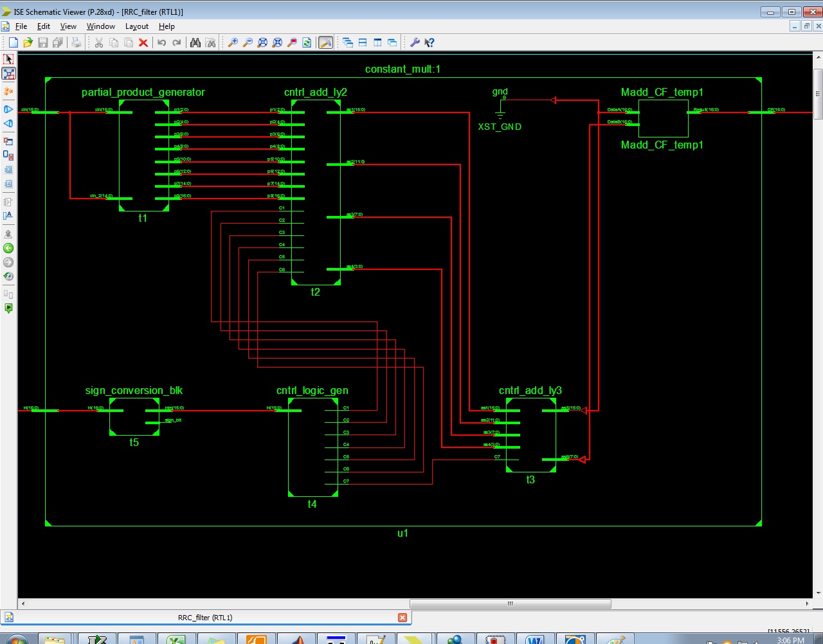Click the Redo arrow icon
Viewport: 823px width, 644px height.
(177, 42)
